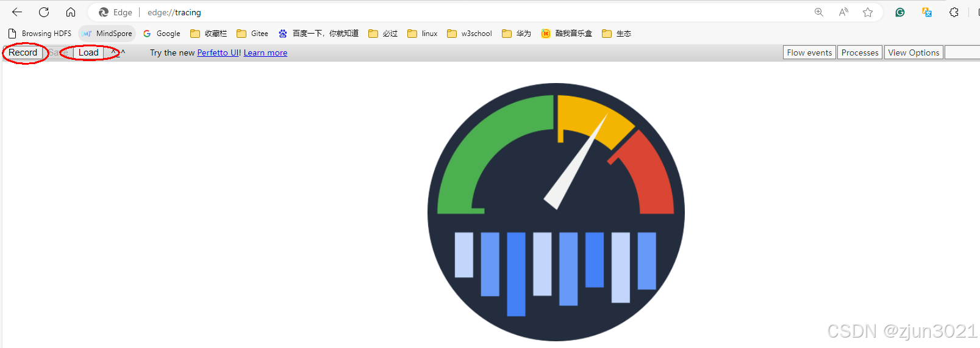This screenshot has width=980, height=348.
Task: Open the browser home page icon
Action: pyautogui.click(x=71, y=12)
